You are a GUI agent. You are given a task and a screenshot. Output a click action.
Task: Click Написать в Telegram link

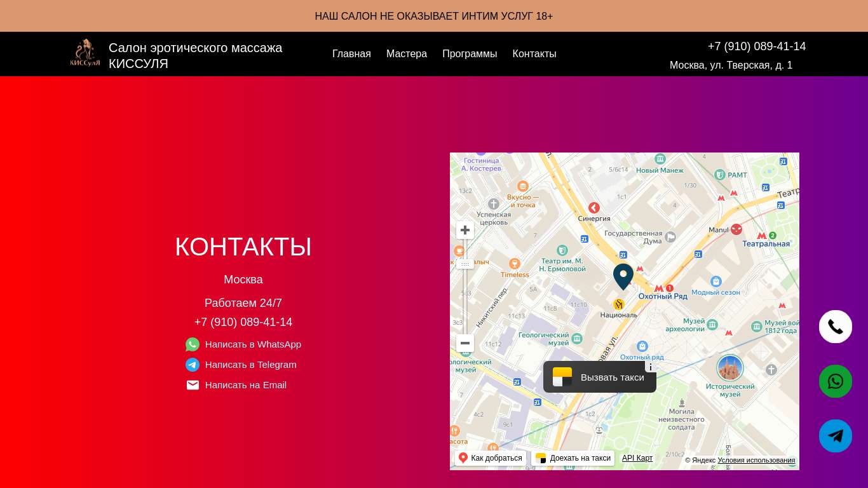(250, 365)
